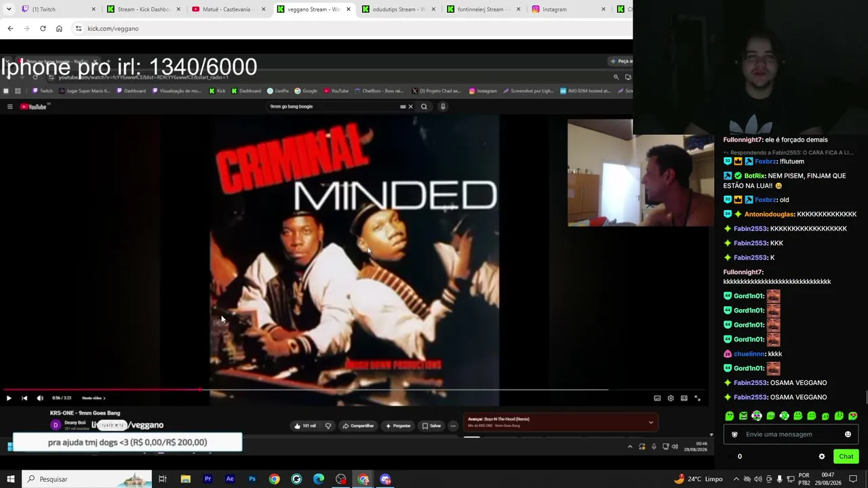Switch input language POR PTB2
This screenshot has width=868, height=488.
[x=804, y=479]
